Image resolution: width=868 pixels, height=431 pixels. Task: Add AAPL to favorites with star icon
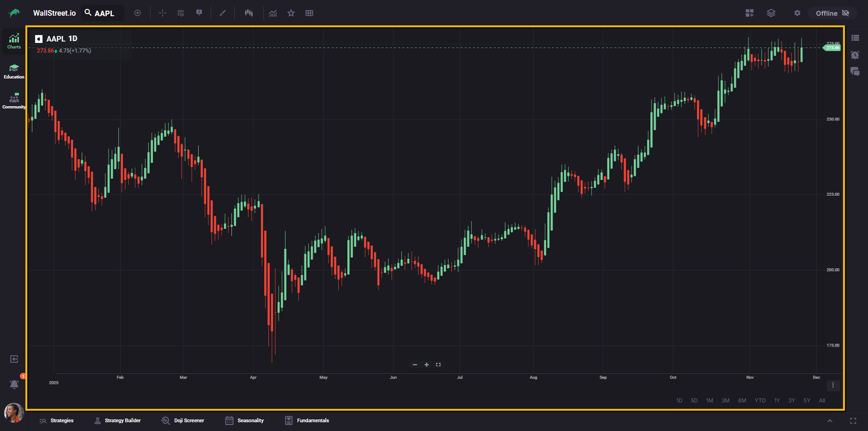pyautogui.click(x=291, y=13)
